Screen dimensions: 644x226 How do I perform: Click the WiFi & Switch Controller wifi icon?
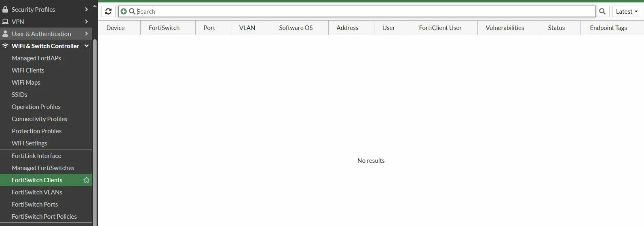coord(5,46)
